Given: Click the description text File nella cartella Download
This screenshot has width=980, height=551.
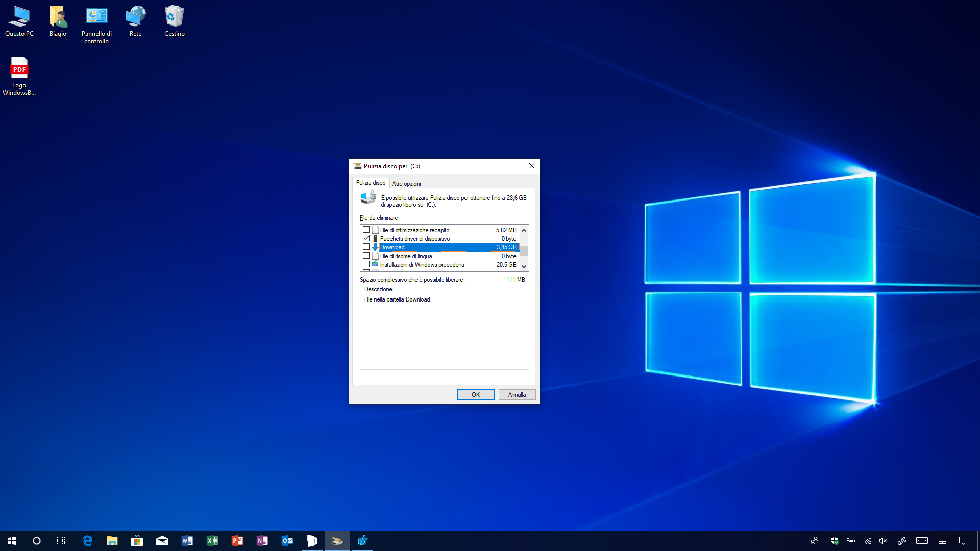Looking at the screenshot, I should pos(398,299).
